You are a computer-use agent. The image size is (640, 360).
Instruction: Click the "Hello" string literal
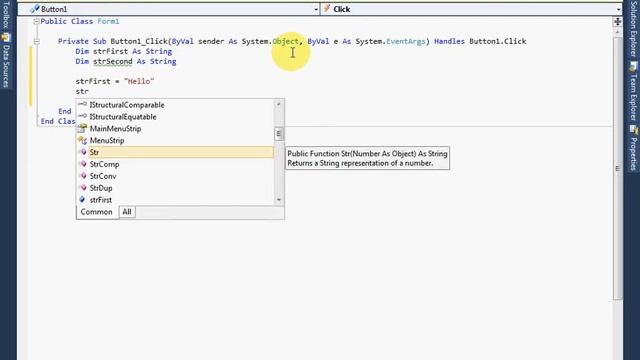(139, 81)
